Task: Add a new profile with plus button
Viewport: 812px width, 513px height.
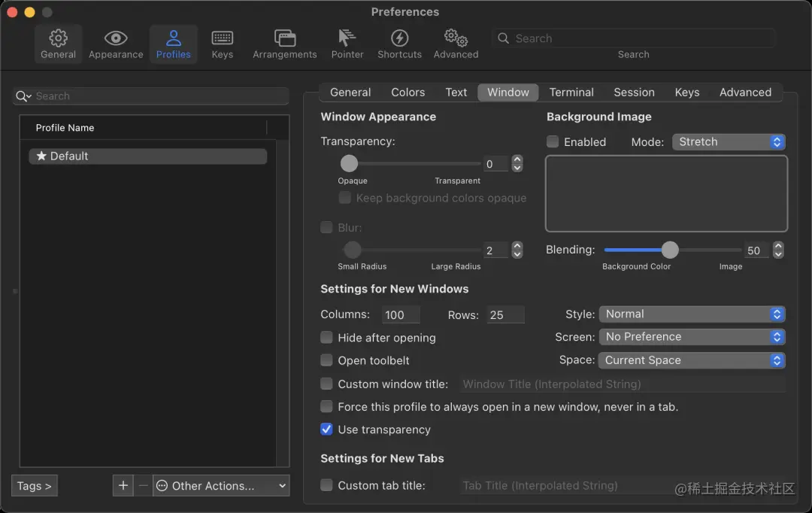Action: 123,485
